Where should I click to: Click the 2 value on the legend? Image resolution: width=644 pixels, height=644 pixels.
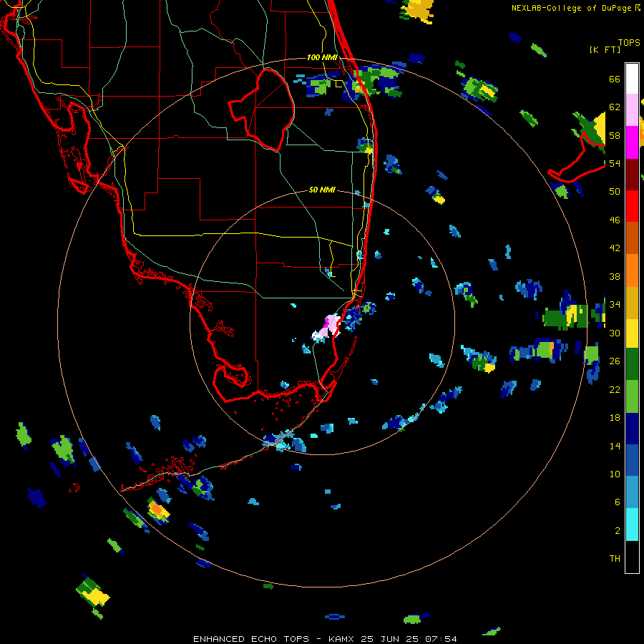tap(618, 531)
